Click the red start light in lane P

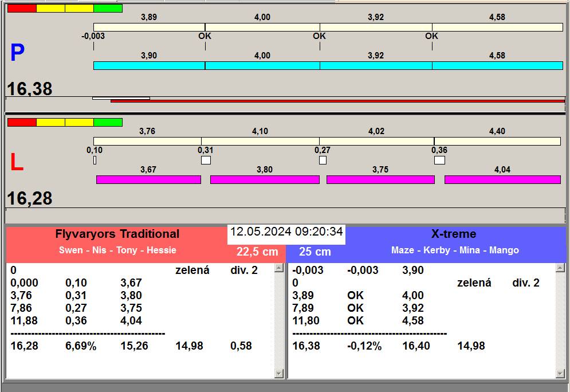click(x=22, y=9)
